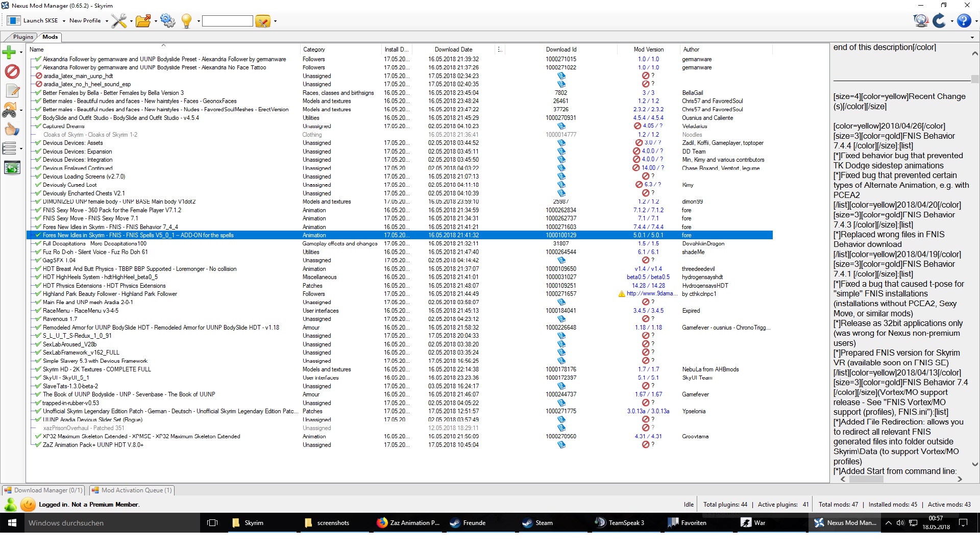Open the Mod Activation Queue (1) tab
The width and height of the screenshot is (980, 551).
click(x=132, y=490)
